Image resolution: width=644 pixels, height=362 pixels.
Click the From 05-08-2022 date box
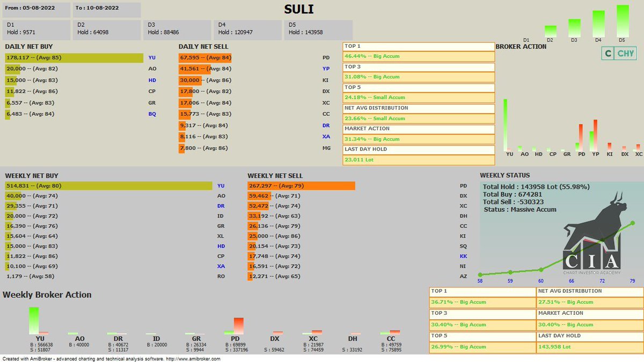tap(36, 9)
